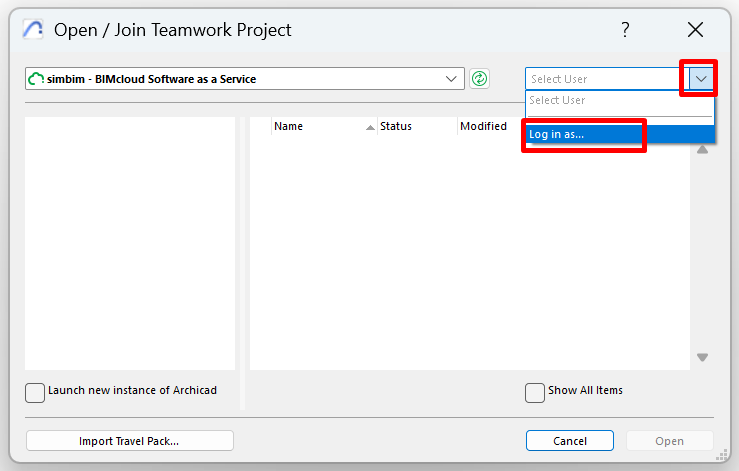Screen dimensions: 739x471
Task: Click the up arrow of project list scrollbar
Action: pyautogui.click(x=702, y=150)
